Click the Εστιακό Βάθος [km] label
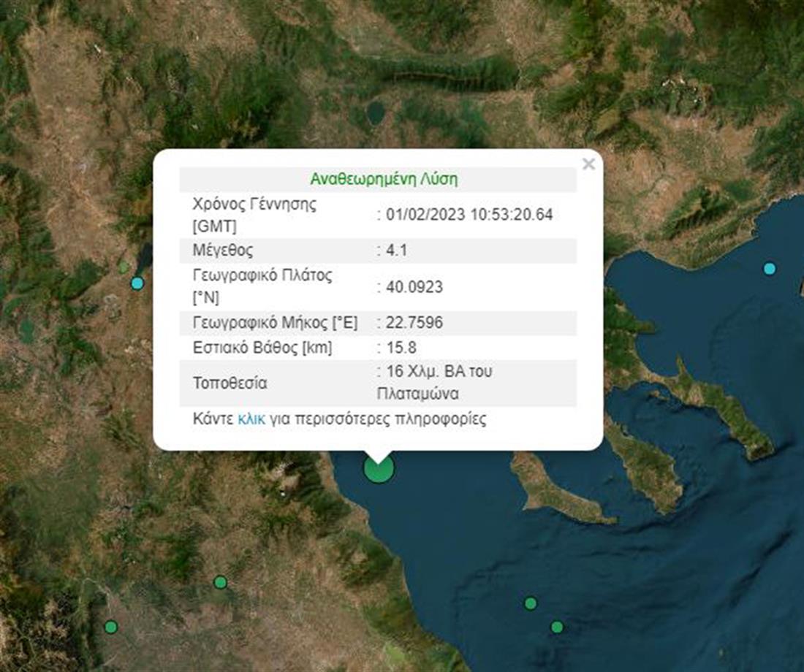 pos(262,348)
